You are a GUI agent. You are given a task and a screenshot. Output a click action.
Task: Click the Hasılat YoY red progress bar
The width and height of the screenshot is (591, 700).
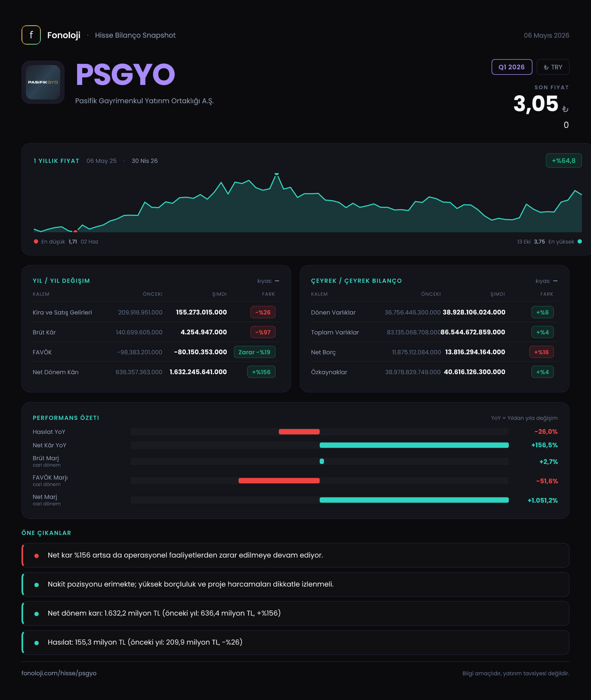[x=299, y=432]
